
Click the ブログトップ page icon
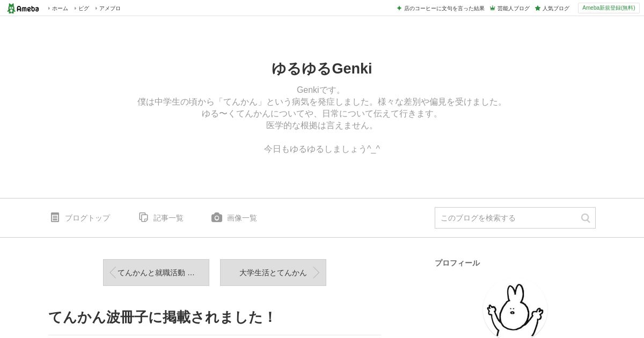pyautogui.click(x=55, y=217)
